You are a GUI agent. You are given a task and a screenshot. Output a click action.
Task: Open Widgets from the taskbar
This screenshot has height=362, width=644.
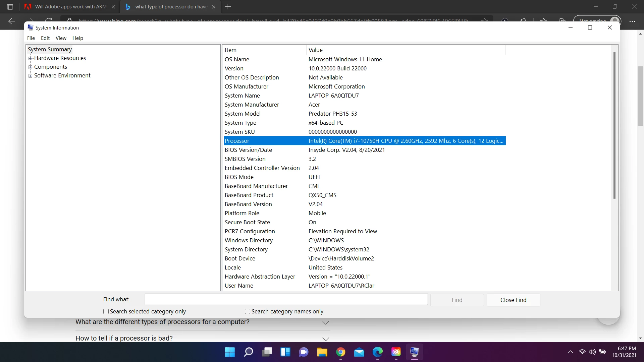[285, 352]
